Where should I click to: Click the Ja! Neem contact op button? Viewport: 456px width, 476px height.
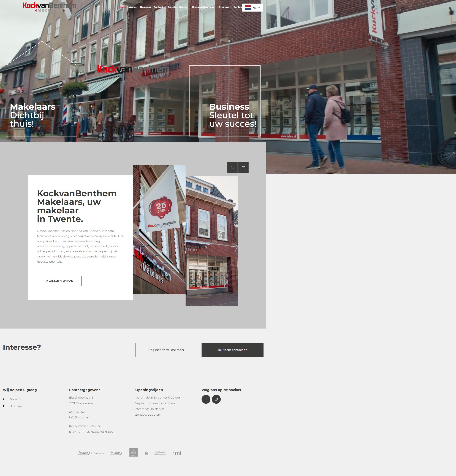tap(232, 350)
